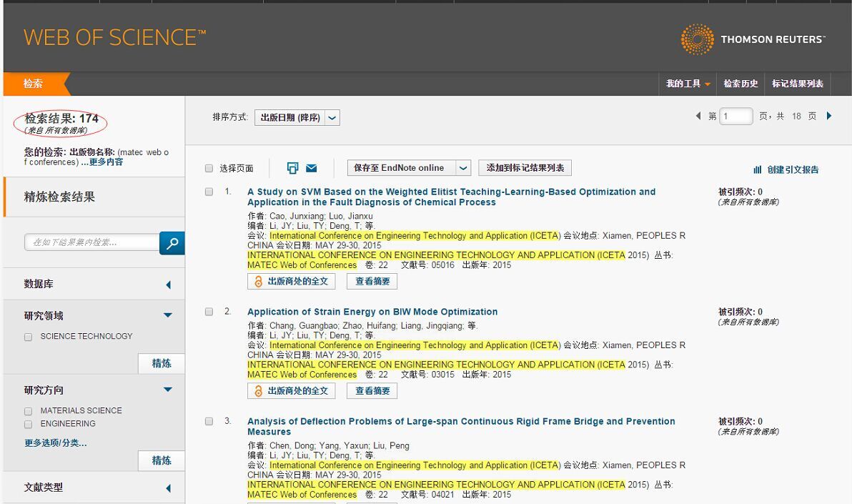Click open access icon for result 2
The width and height of the screenshot is (852, 504).
coord(258,391)
